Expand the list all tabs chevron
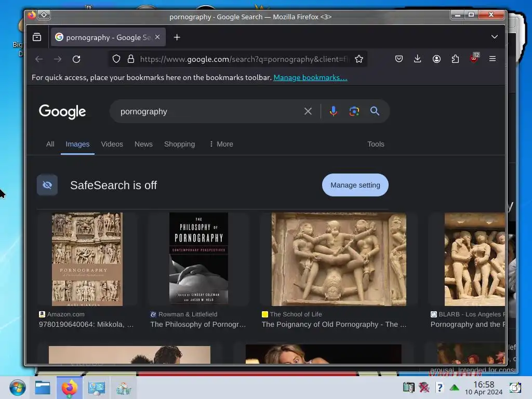Screen dimensions: 532x399 point(495,37)
